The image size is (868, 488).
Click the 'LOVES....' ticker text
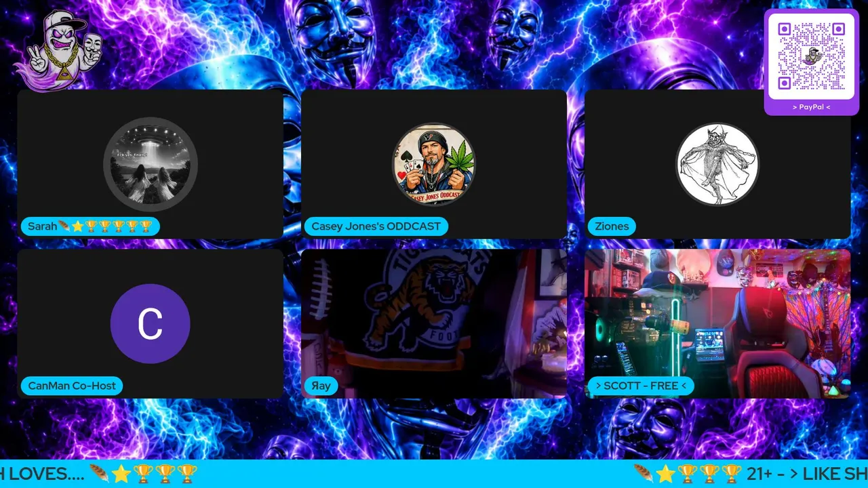click(x=47, y=474)
